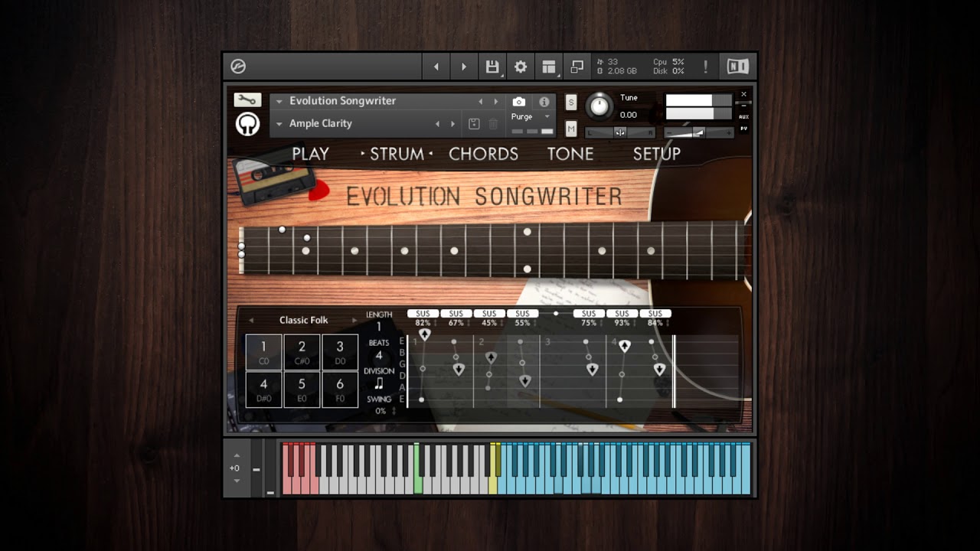Viewport: 980px width, 551px height.
Task: Open Kontakt options gear
Action: (521, 67)
